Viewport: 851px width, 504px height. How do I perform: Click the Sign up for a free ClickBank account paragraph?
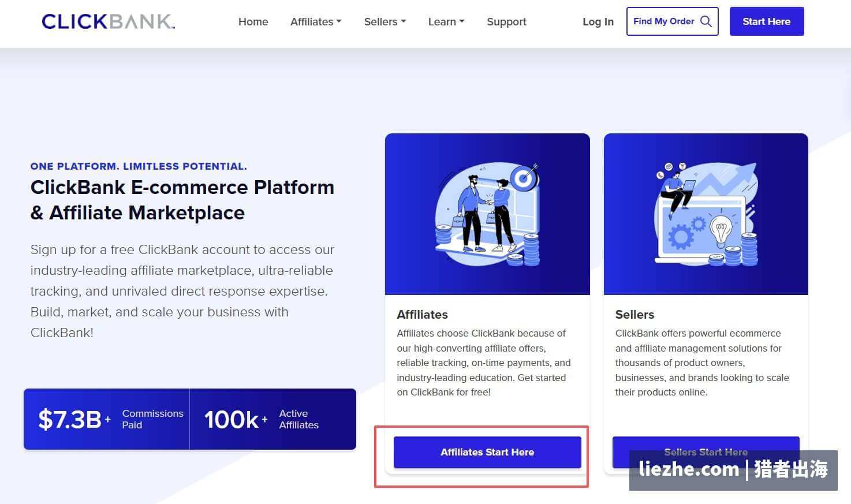pyautogui.click(x=182, y=291)
